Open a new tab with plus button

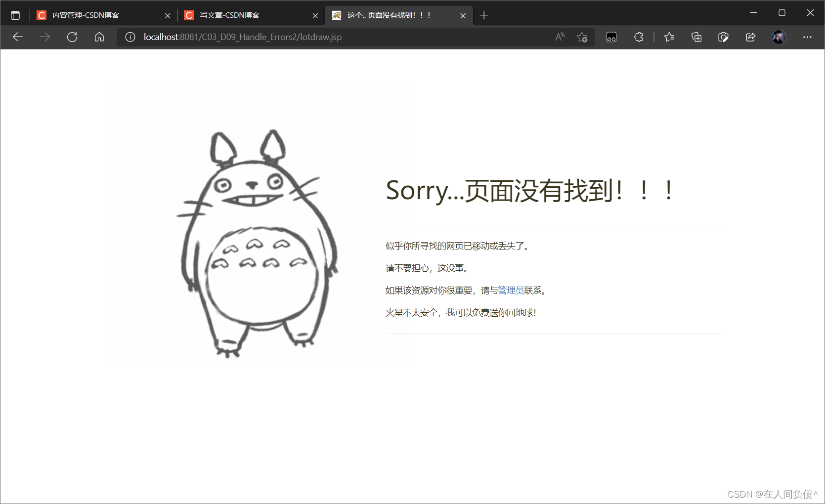click(x=484, y=15)
